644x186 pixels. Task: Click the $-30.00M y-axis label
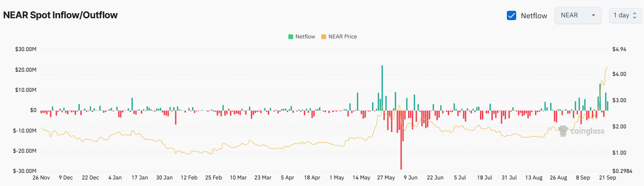pyautogui.click(x=25, y=171)
